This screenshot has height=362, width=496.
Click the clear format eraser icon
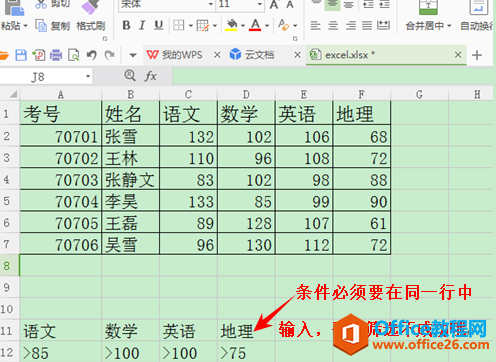284,25
